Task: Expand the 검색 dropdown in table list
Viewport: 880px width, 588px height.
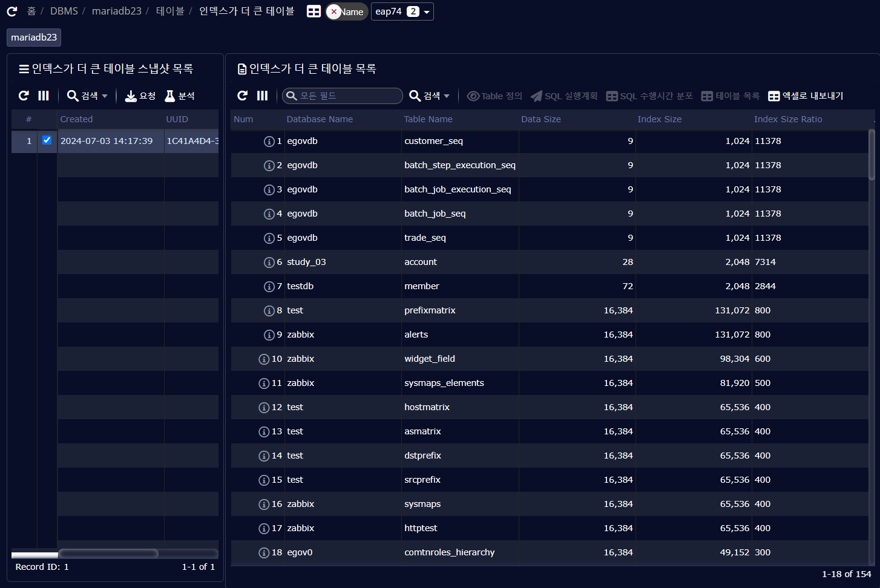Action: [430, 96]
